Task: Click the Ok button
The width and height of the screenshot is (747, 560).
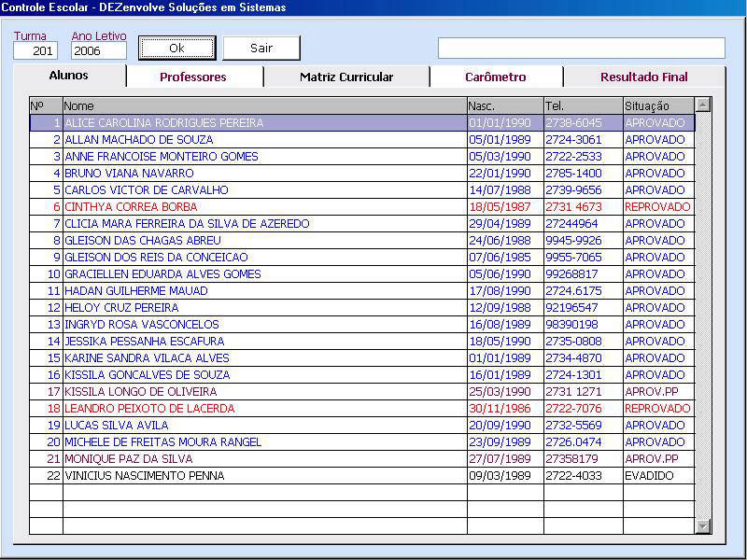Action: point(176,48)
